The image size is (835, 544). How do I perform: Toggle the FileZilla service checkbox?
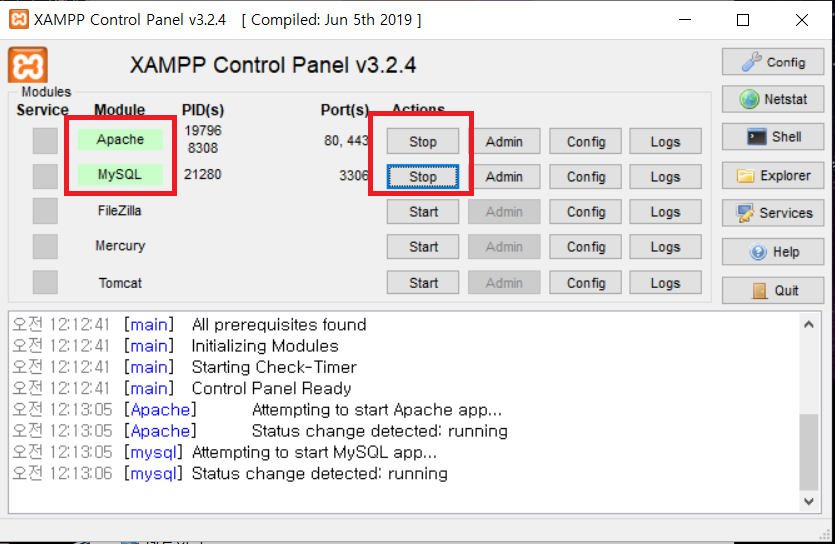(x=45, y=211)
